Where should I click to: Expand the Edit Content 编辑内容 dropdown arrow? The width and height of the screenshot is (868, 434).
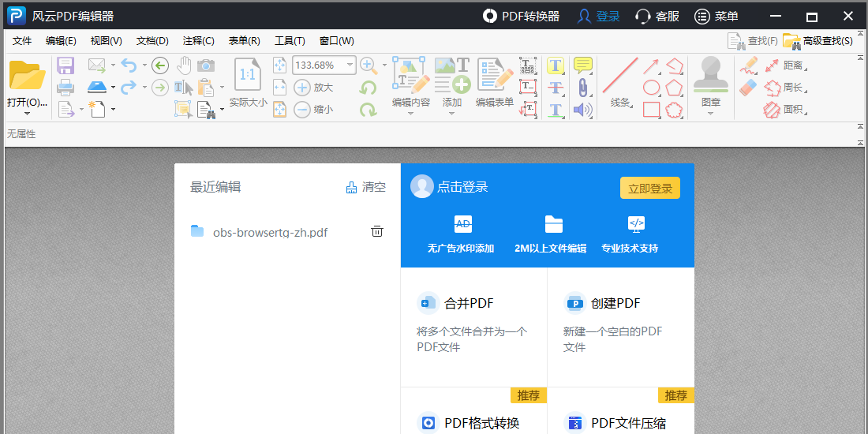click(411, 114)
